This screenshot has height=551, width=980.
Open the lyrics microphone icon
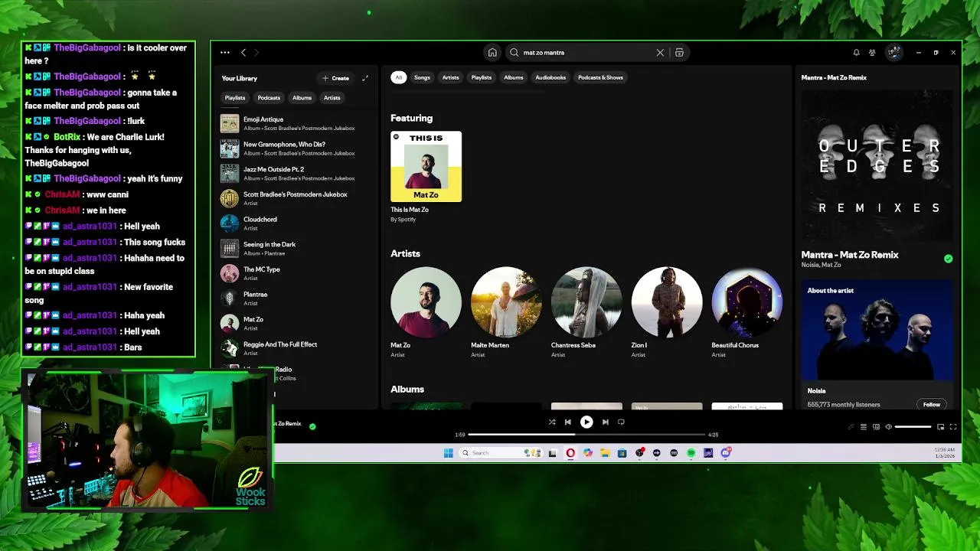851,427
